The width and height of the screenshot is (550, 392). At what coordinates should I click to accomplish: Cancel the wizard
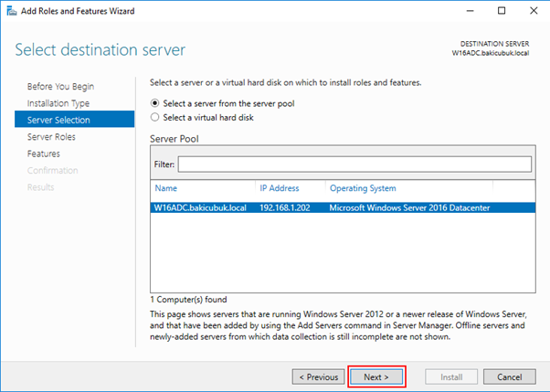click(509, 376)
